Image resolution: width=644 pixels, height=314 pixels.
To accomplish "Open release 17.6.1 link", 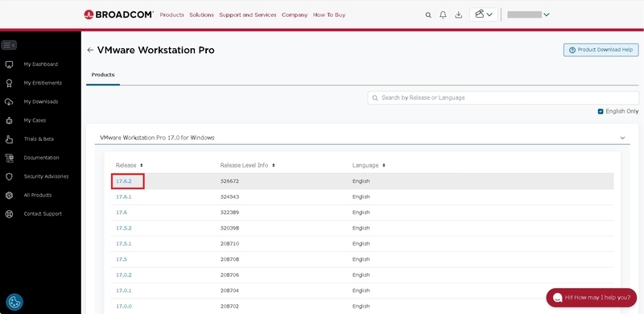I will (x=124, y=197).
